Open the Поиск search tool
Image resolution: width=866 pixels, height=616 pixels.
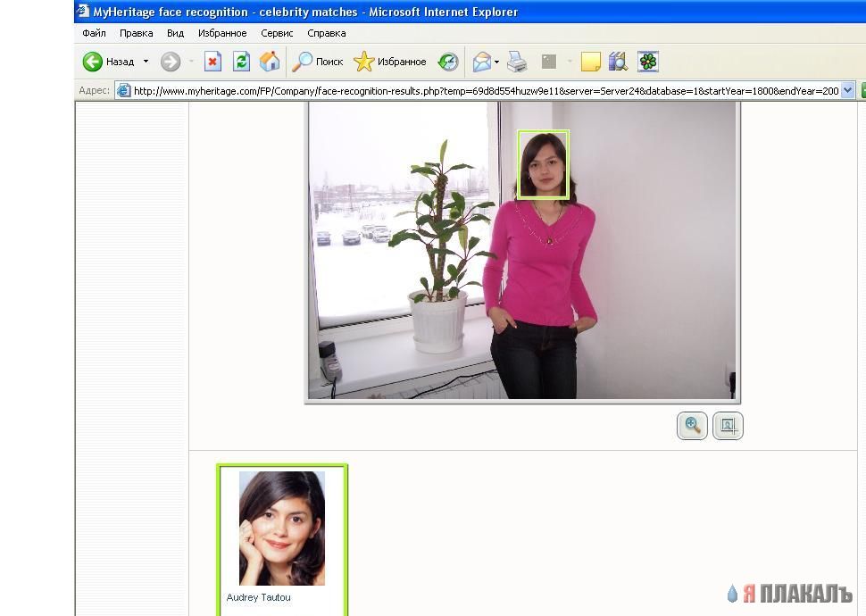[x=318, y=62]
